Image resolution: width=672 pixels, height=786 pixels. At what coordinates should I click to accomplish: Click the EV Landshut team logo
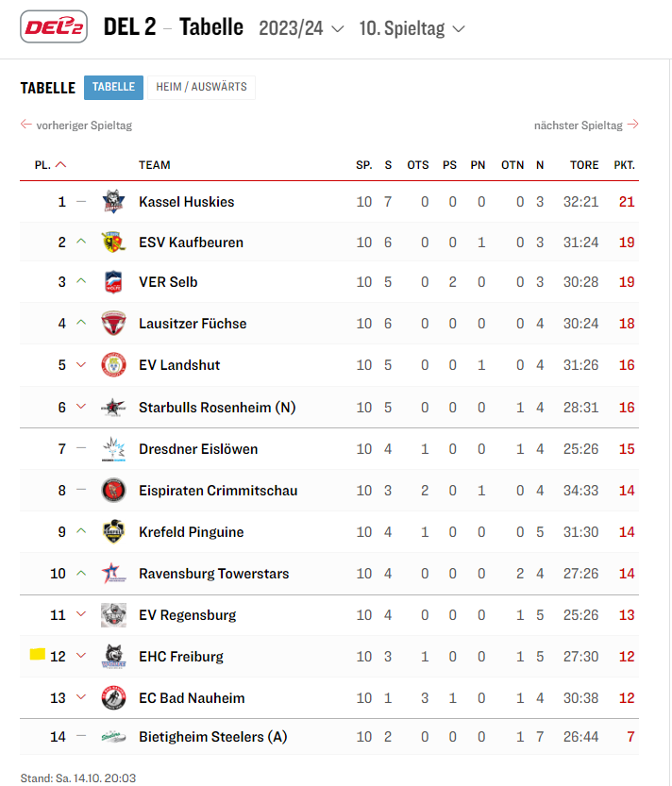(113, 365)
